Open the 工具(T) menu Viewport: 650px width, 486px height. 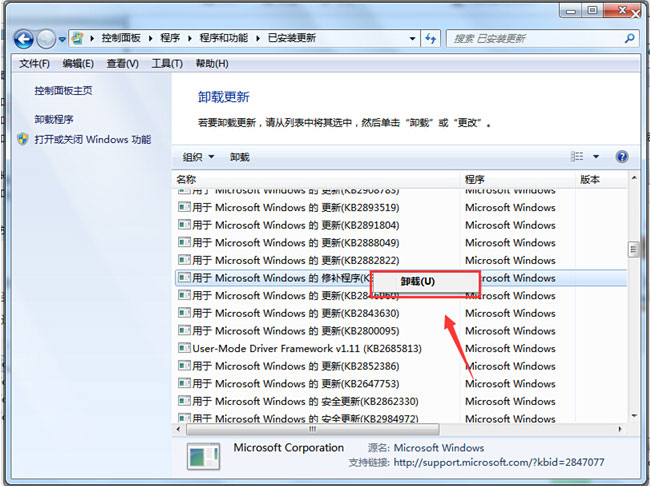167,63
